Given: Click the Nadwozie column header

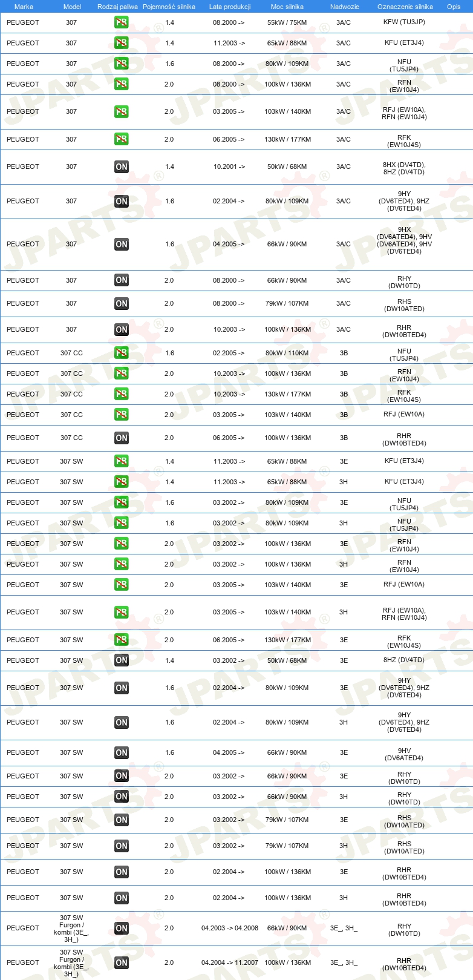Looking at the screenshot, I should tap(345, 7).
